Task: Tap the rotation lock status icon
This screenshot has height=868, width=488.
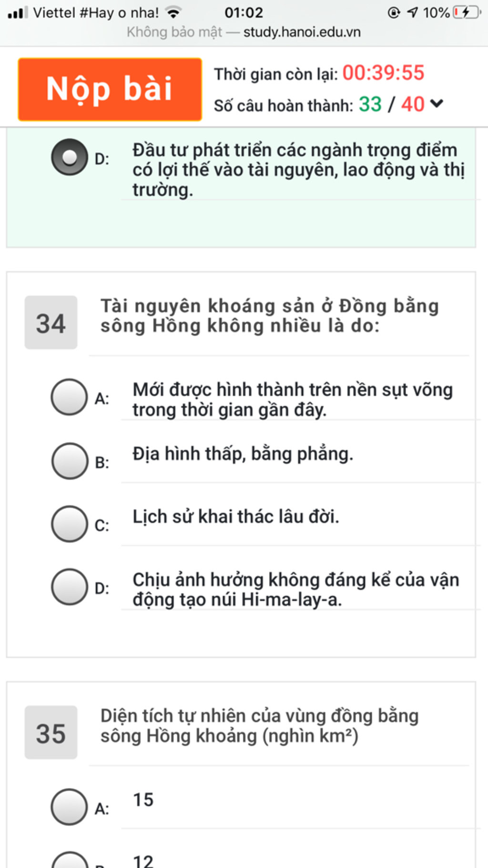Action: point(394,12)
